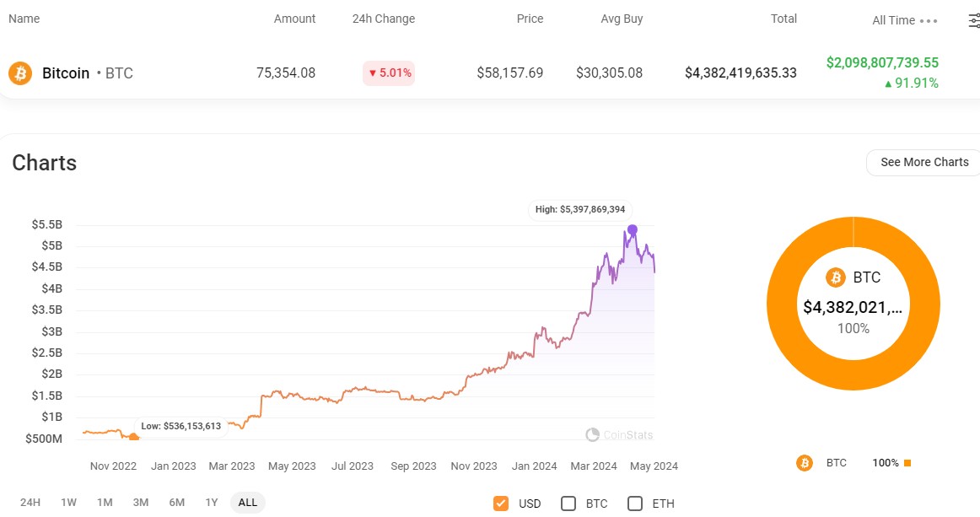The height and width of the screenshot is (517, 980).
Task: Click the BTC icon inside the donut chart
Action: tap(836, 277)
